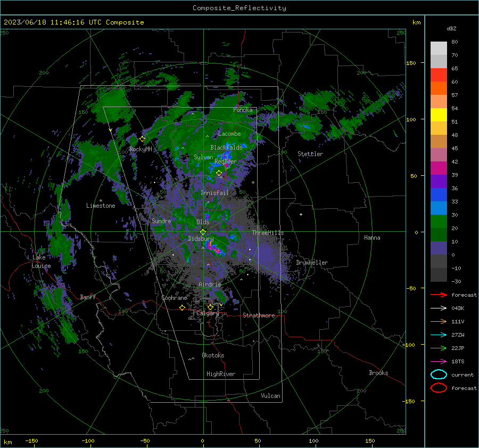This screenshot has height=448, width=479.
Task: Click the yellow diamond marker above Calgary
Action: click(210, 307)
